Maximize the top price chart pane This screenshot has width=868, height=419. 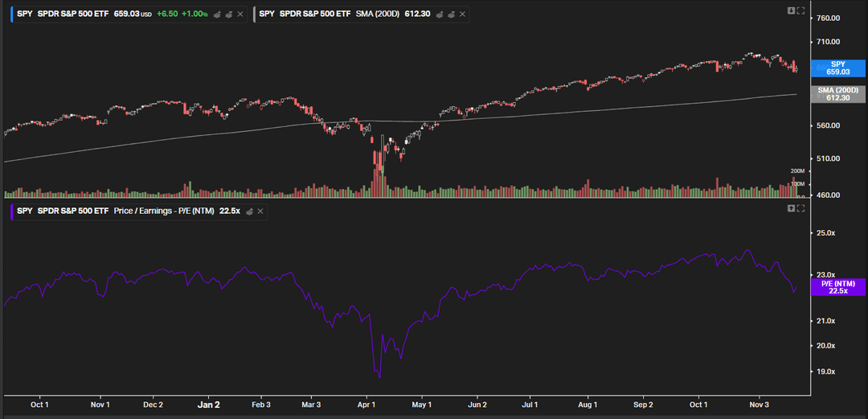pyautogui.click(x=800, y=10)
